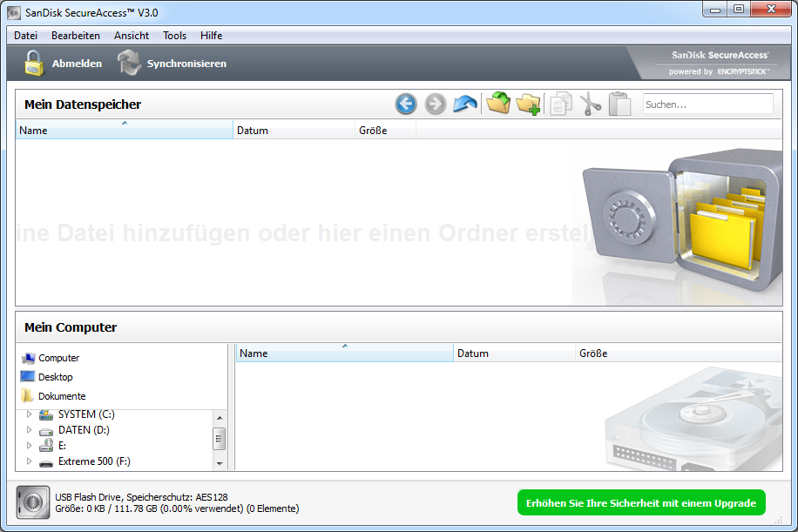Open the Datei menu
This screenshot has height=532, width=798.
[25, 36]
